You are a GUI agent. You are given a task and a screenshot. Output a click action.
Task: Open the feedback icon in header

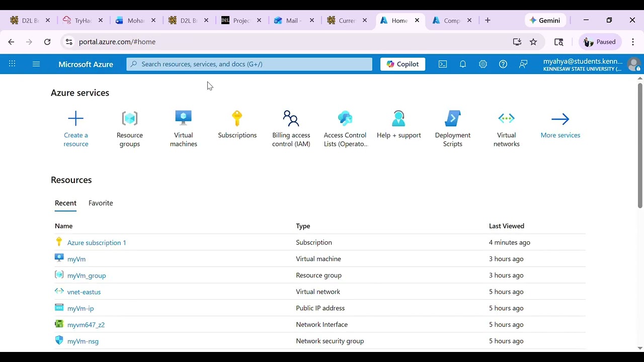point(523,64)
